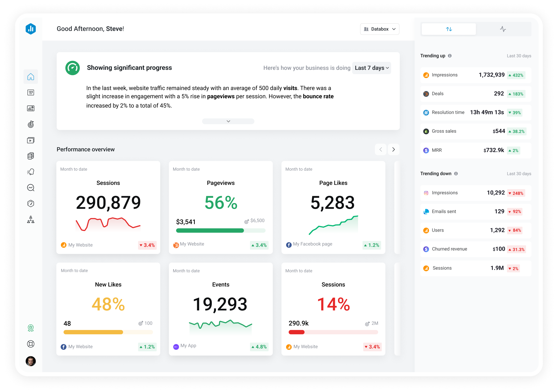Open the Metrics (123) sidebar icon

click(31, 92)
